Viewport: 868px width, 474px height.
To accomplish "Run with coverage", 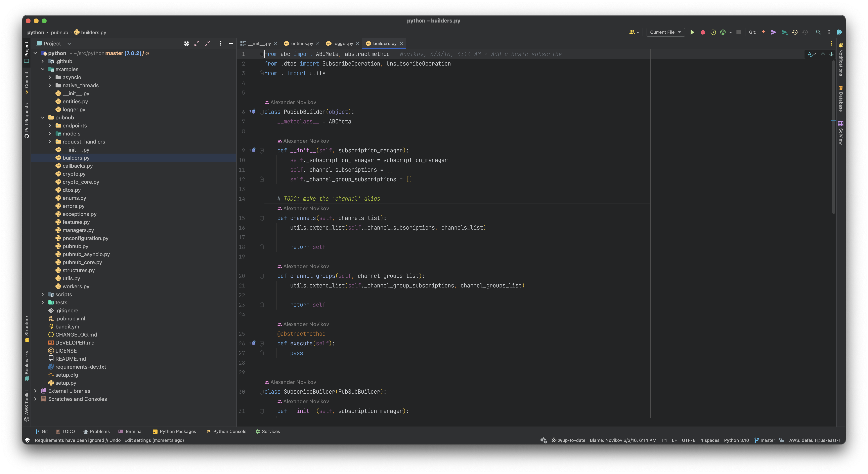I will pyautogui.click(x=714, y=32).
